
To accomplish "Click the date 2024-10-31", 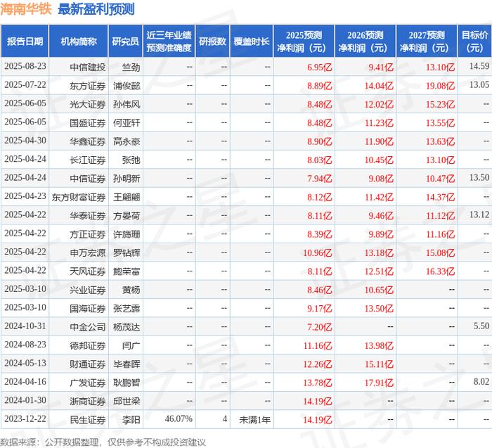I will (x=25, y=326).
